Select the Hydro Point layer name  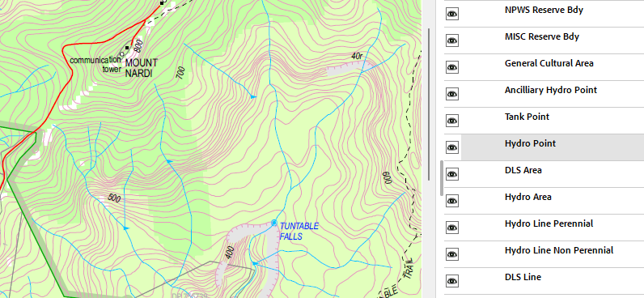tap(530, 143)
